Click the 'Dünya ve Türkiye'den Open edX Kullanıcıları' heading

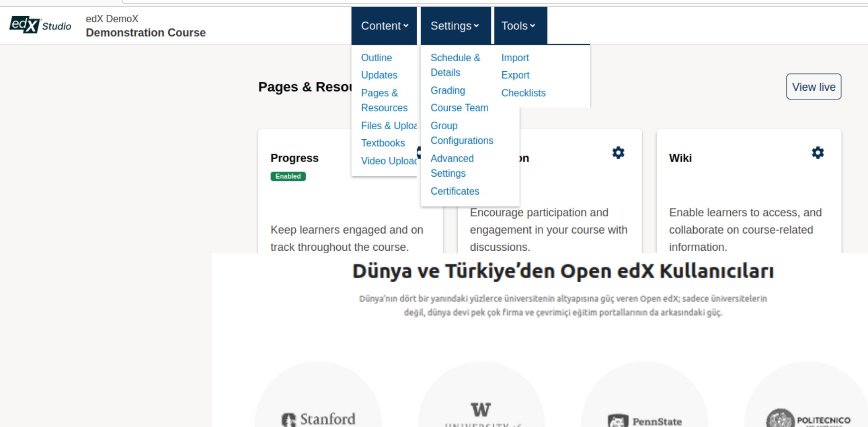click(x=563, y=271)
